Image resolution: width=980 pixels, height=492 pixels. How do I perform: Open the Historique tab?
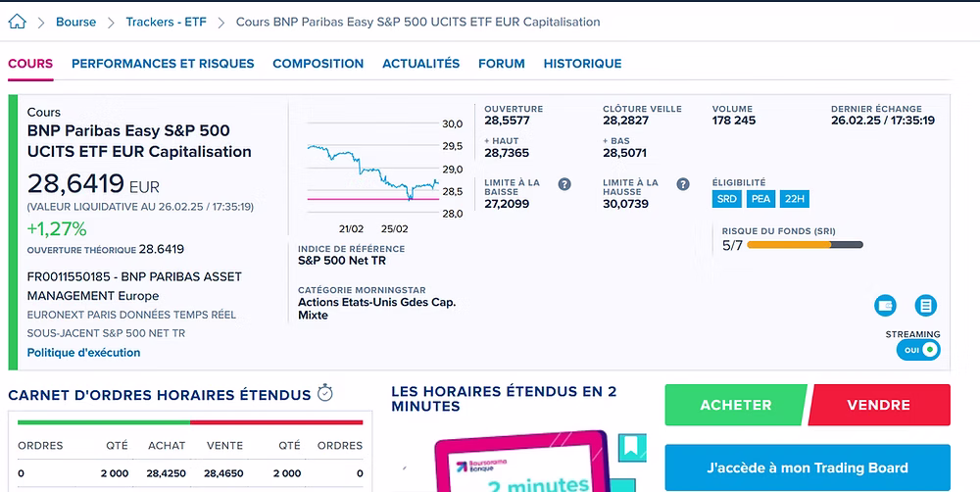pyautogui.click(x=582, y=64)
